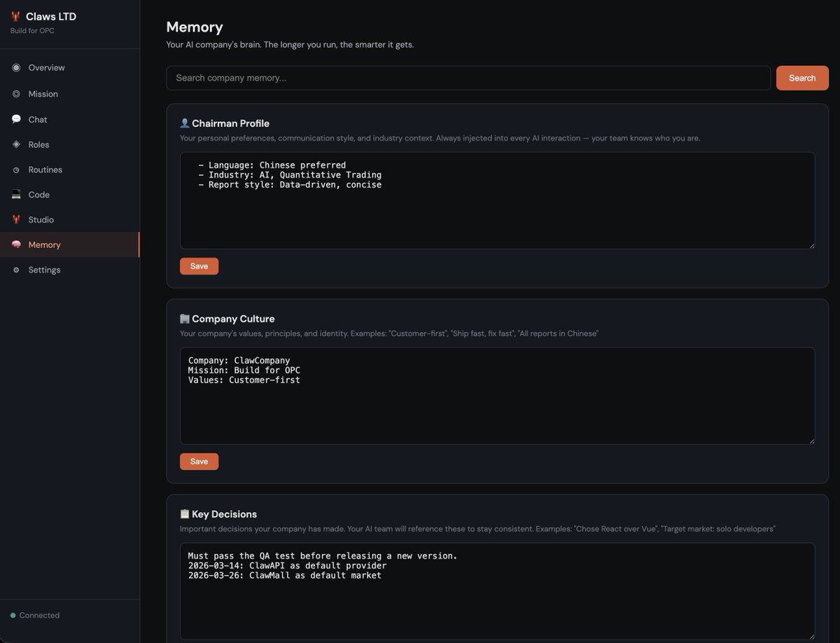The height and width of the screenshot is (643, 840).
Task: Click the Must pass the QA test line
Action: point(323,556)
